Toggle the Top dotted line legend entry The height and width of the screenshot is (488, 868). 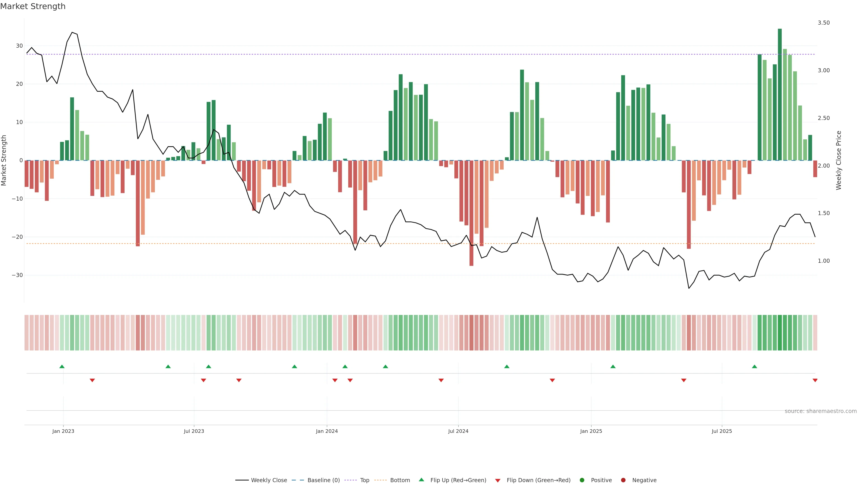364,480
